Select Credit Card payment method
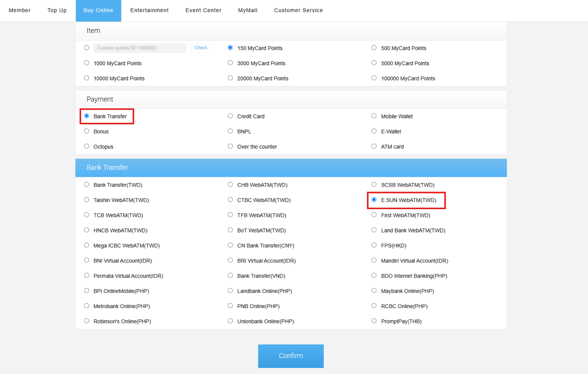The width and height of the screenshot is (588, 374). [x=230, y=116]
